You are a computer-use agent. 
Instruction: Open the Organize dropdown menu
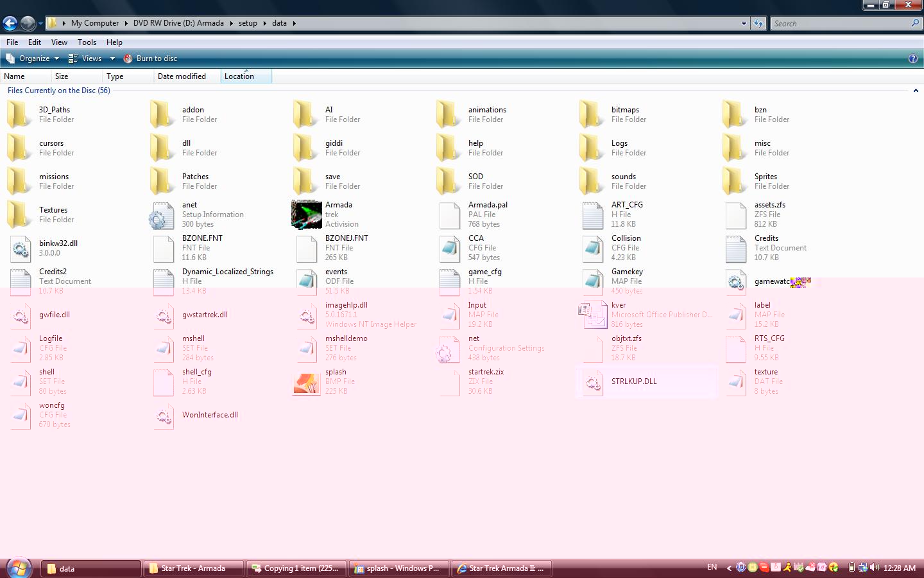(x=33, y=58)
